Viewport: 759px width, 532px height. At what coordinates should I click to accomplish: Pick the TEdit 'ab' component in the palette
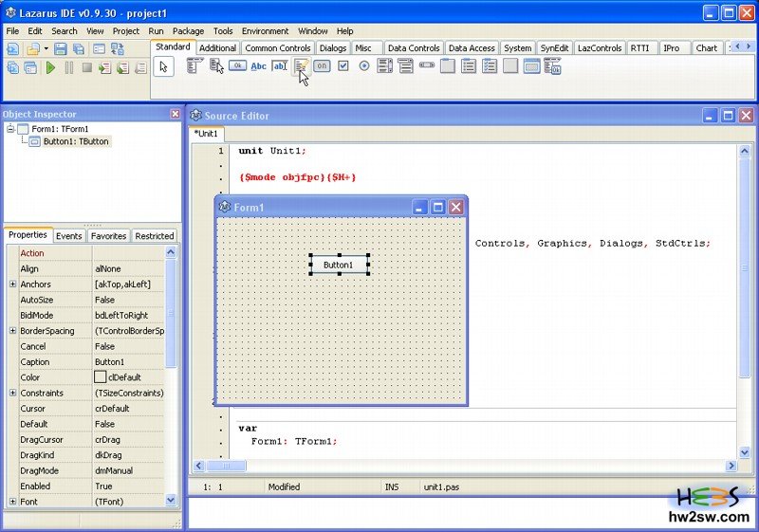[280, 65]
